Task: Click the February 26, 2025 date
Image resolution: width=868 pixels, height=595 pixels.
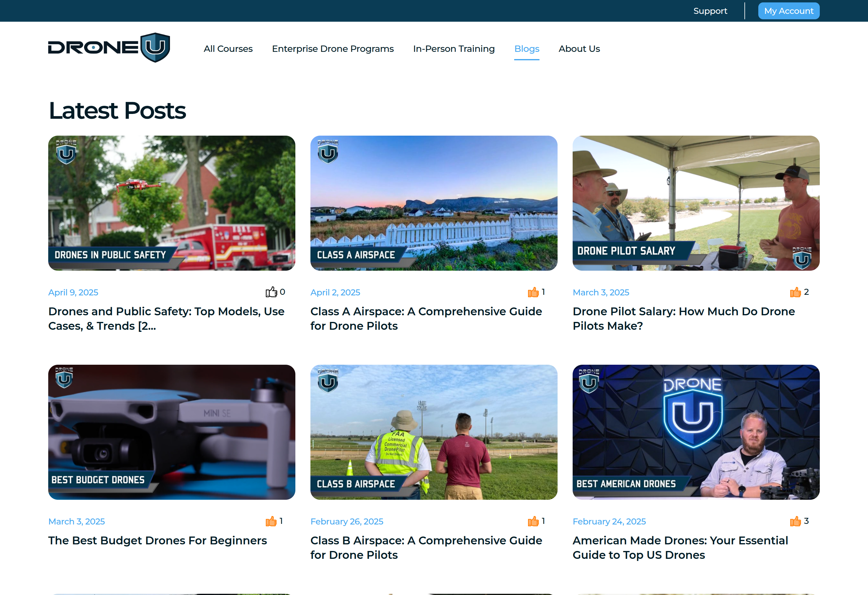Action: pos(347,521)
